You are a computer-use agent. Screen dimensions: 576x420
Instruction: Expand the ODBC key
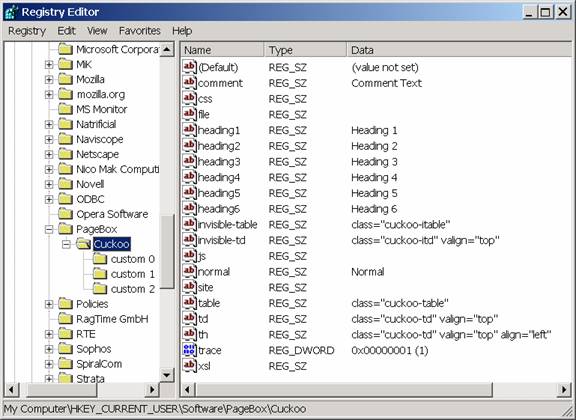49,199
